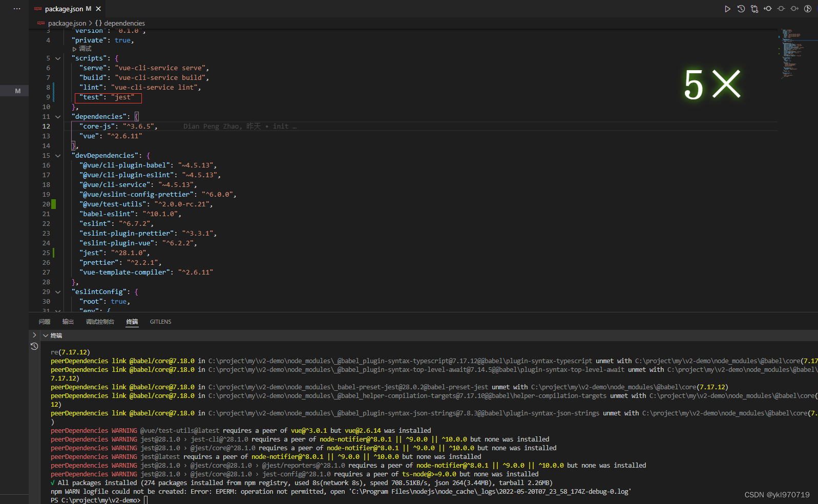
Task: Click the "vue": "^2.6.11" line
Action: [x=111, y=136]
